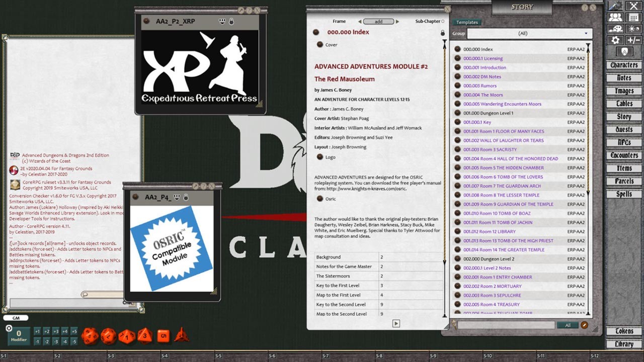Open the Encounters panel from the sidebar
644x362 pixels.
point(623,155)
